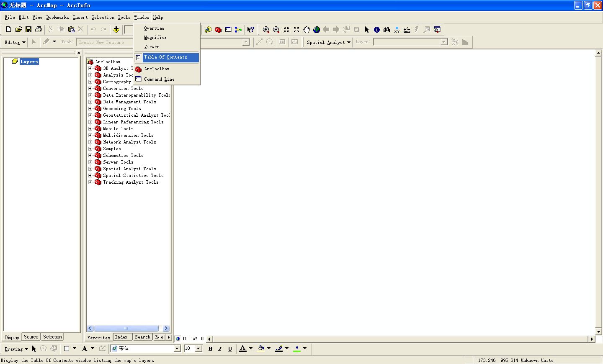Open the Spatial Analyst dropdown menu
This screenshot has height=364, width=603.
[329, 42]
